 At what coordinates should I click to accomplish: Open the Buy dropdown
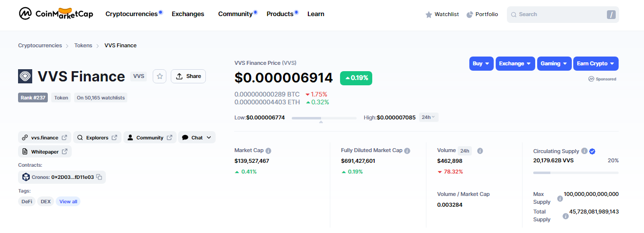(482, 63)
